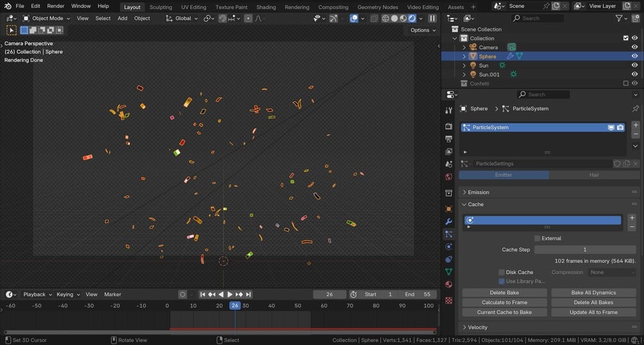Enable the Confetti collection checkbox
Screen dimensions: 644x345
click(x=626, y=83)
